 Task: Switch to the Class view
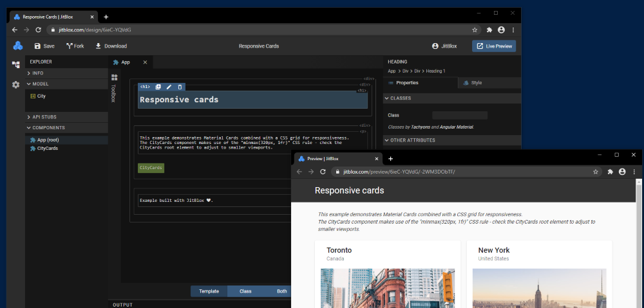(x=245, y=291)
